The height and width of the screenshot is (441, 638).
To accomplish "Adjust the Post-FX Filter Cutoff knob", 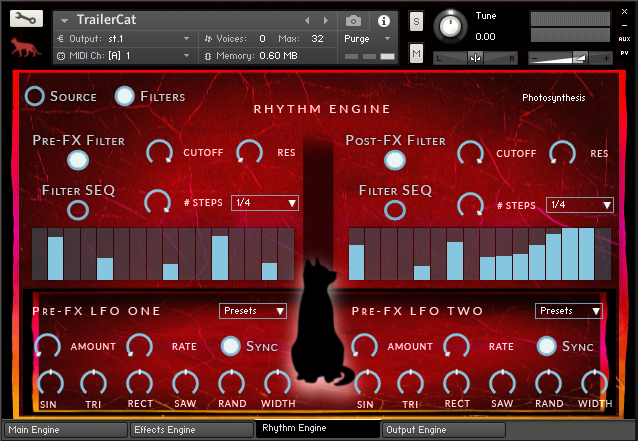I will click(x=470, y=154).
